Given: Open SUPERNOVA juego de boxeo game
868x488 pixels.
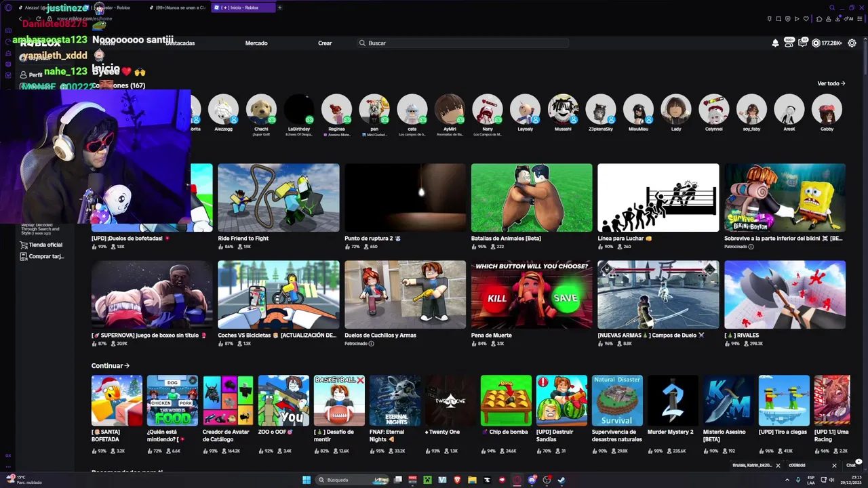Looking at the screenshot, I should pyautogui.click(x=152, y=295).
